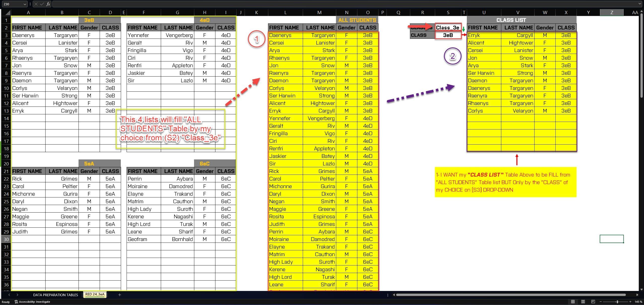
Task: Open the Name Box dropdown arrow
Action: pos(25,4)
